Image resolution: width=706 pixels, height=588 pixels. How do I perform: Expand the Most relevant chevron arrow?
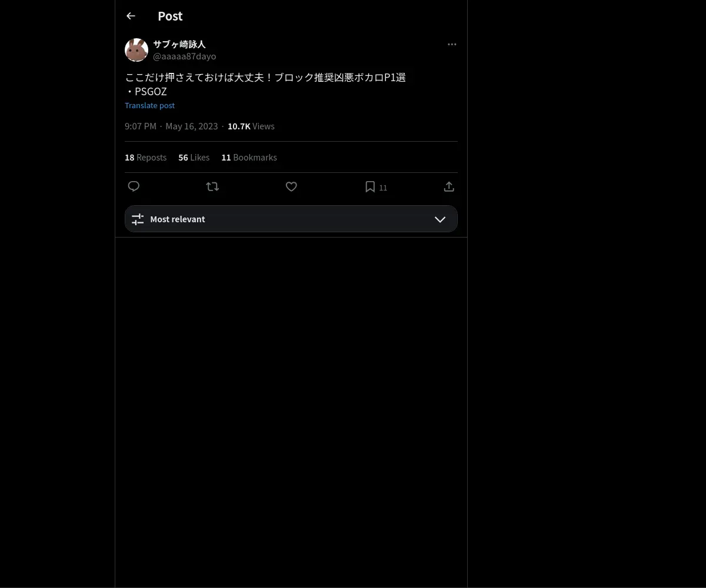(440, 219)
